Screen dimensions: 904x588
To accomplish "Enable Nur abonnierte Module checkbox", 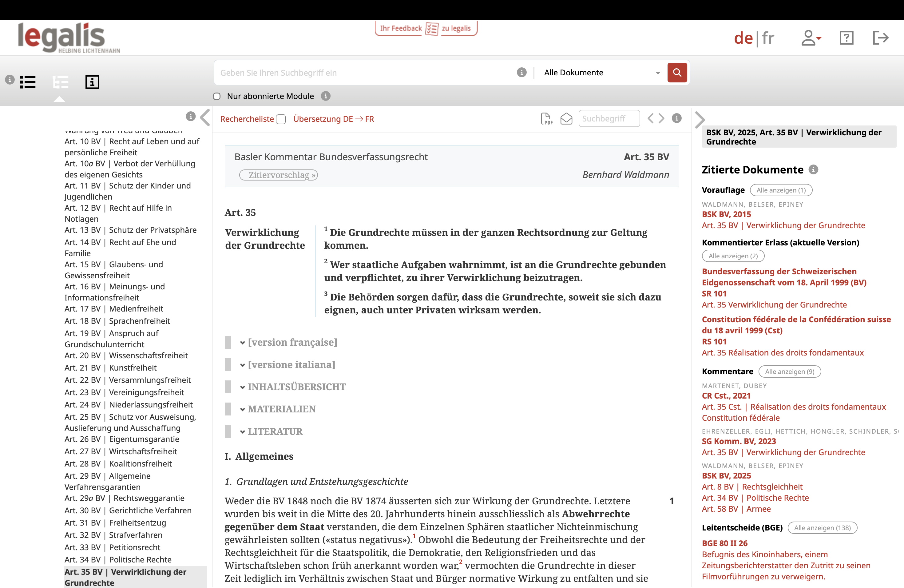I will (x=217, y=97).
